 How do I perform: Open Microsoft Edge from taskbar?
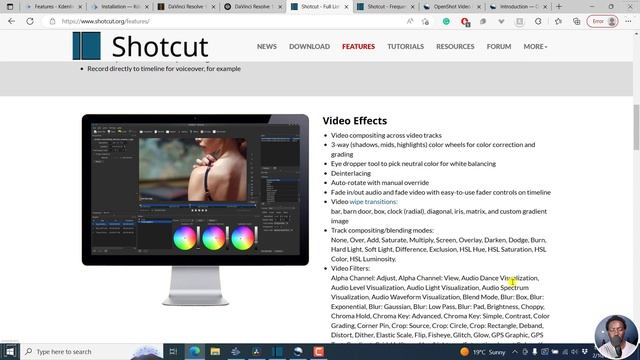point(195,351)
